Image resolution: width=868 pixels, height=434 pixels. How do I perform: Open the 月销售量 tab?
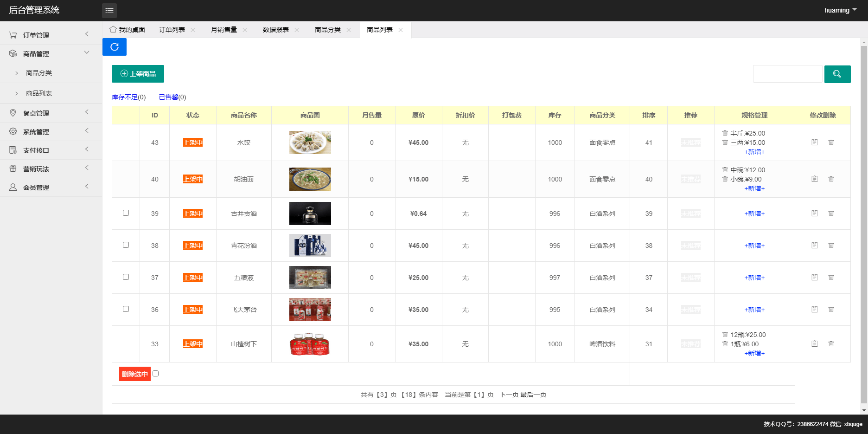point(224,30)
